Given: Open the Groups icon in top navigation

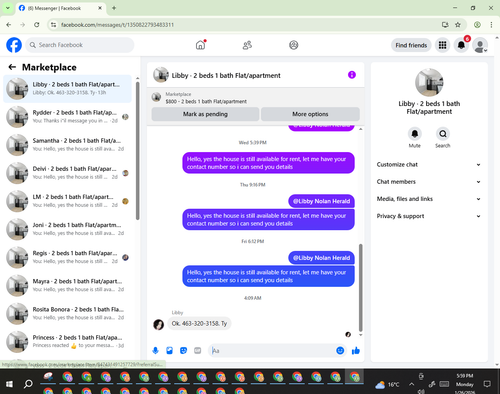Looking at the screenshot, I should click(294, 45).
